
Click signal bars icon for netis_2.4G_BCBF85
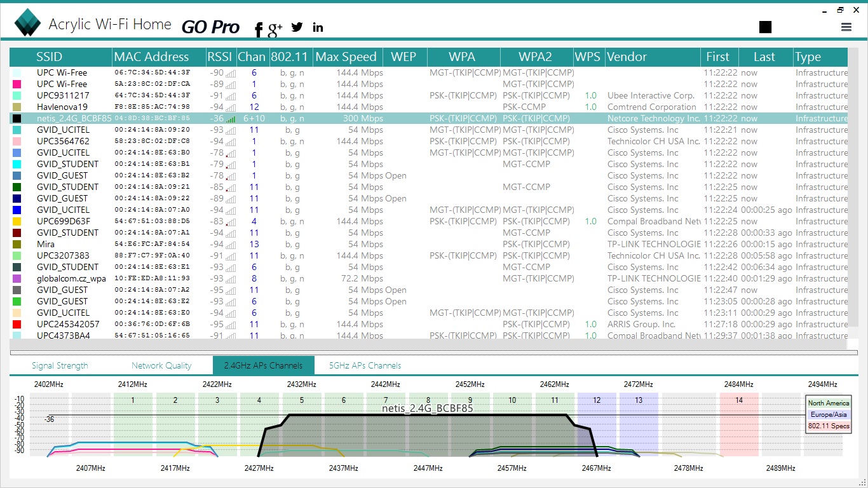[x=231, y=119]
